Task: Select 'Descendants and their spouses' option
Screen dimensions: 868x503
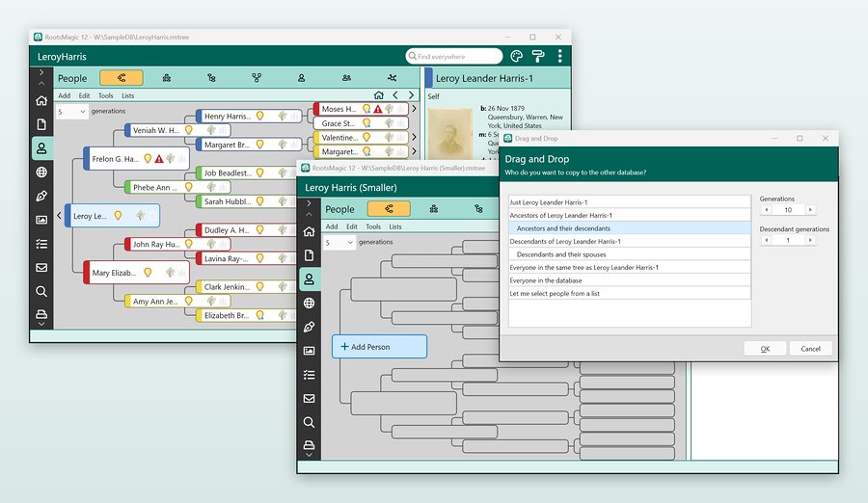Action: [x=630, y=254]
